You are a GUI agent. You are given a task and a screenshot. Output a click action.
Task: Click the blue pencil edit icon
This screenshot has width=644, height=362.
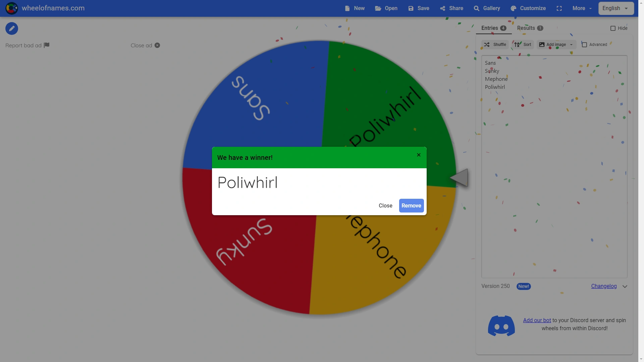pyautogui.click(x=12, y=28)
